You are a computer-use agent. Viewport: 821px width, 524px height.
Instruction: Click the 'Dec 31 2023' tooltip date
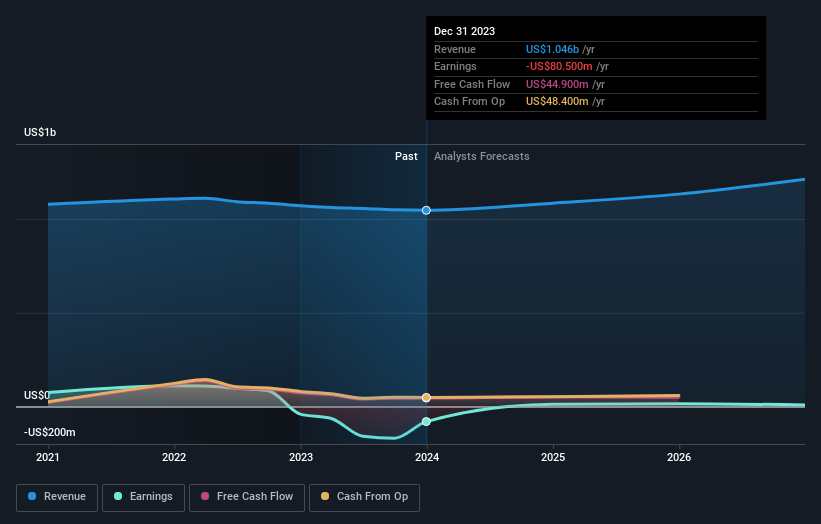point(464,31)
